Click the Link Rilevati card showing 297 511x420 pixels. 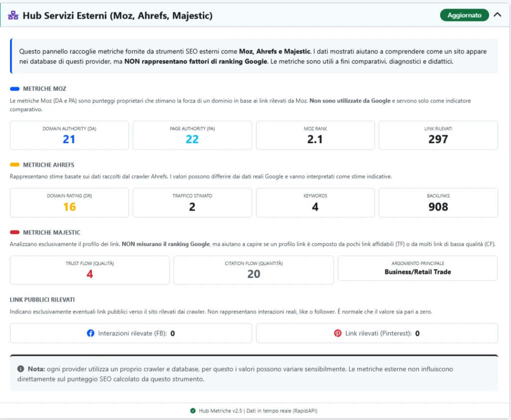tap(438, 135)
